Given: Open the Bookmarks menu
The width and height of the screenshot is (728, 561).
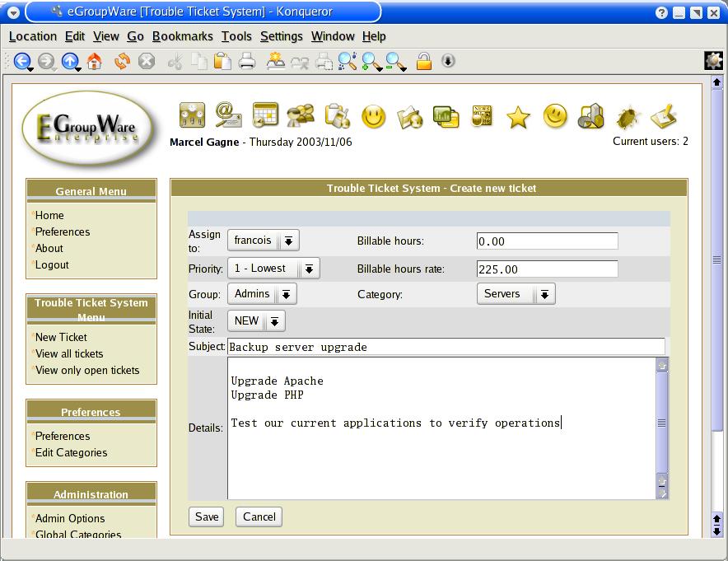Looking at the screenshot, I should 182,36.
